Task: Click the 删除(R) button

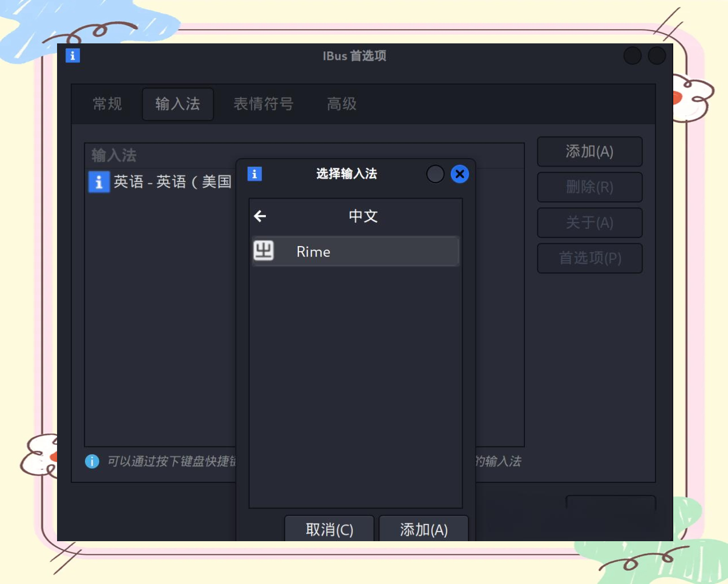Action: pyautogui.click(x=590, y=187)
